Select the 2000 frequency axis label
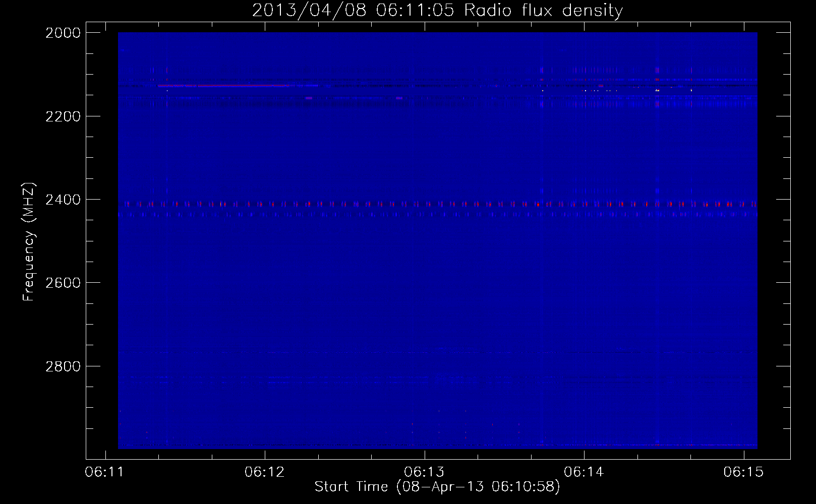This screenshot has height=504, width=816. pyautogui.click(x=63, y=33)
